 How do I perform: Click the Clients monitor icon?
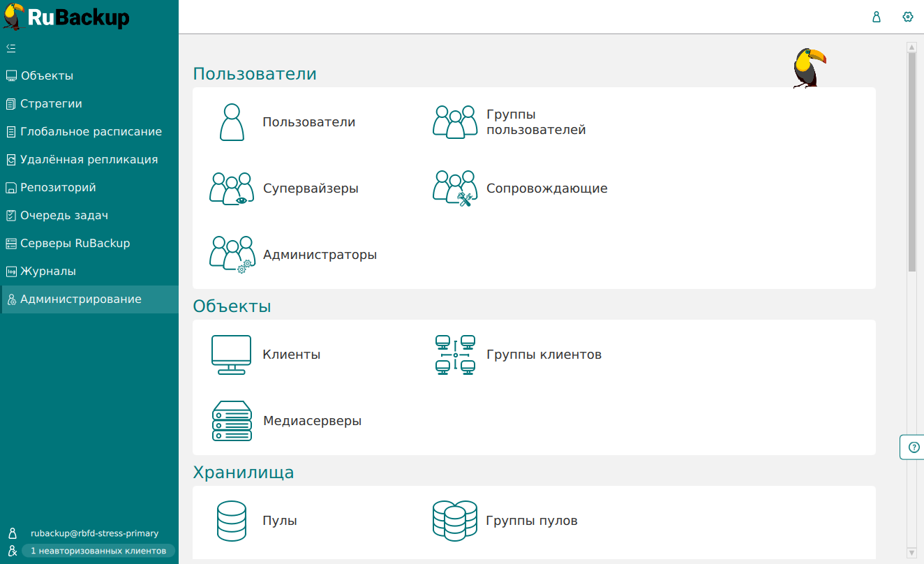232,355
